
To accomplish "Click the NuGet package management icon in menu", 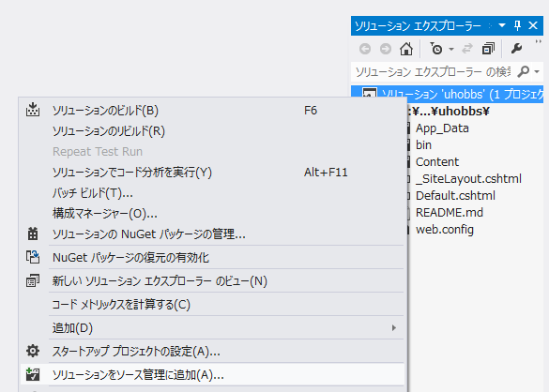I will click(33, 234).
